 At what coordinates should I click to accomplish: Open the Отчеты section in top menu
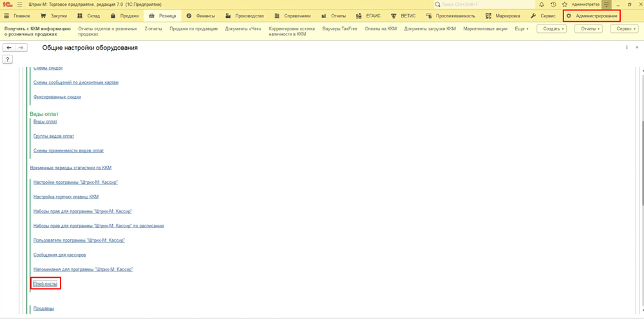tap(334, 16)
